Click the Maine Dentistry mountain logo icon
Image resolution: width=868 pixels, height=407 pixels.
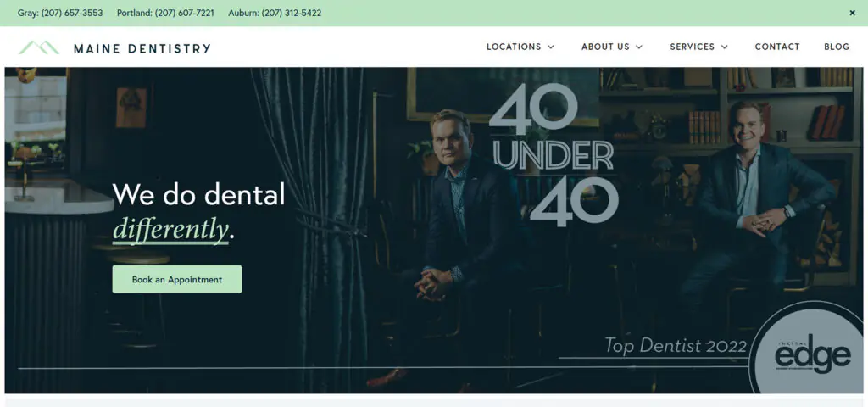pos(39,47)
